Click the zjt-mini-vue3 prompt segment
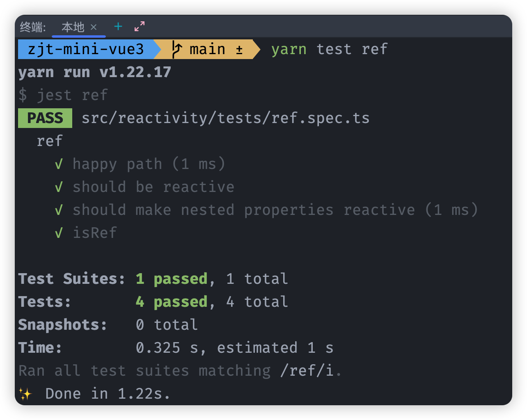Image resolution: width=527 pixels, height=420 pixels. tap(85, 49)
